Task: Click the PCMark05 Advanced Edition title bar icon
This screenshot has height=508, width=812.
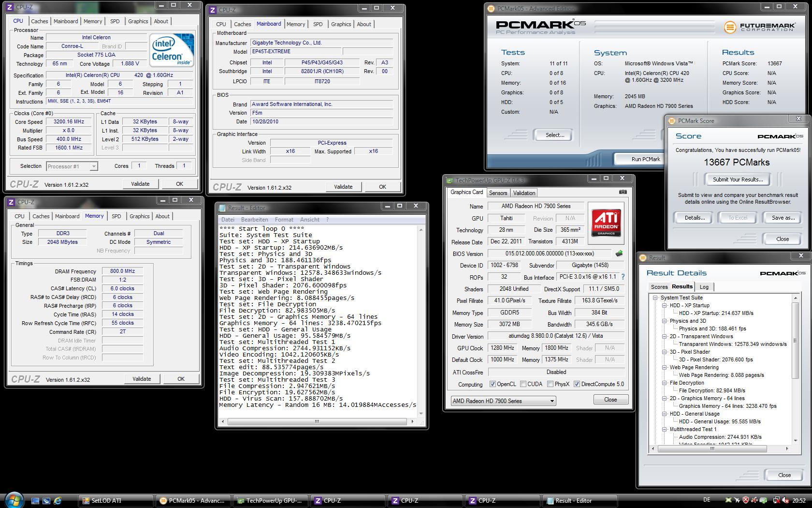Action: [491, 8]
